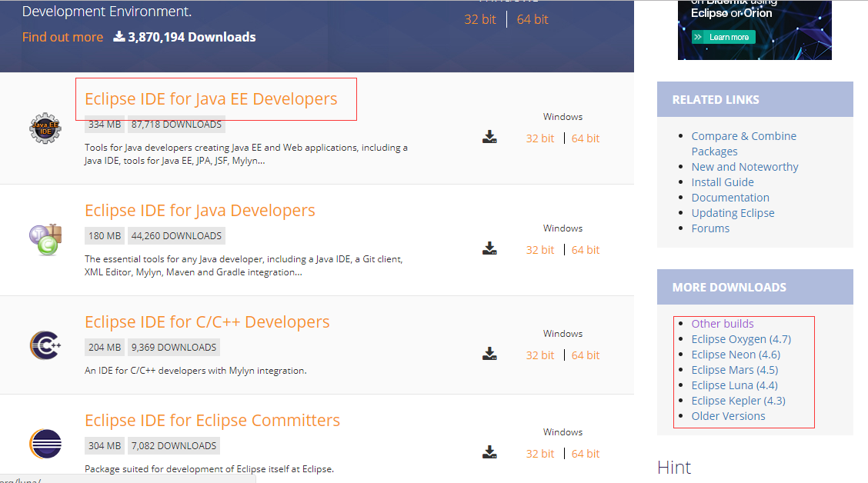Download 64 bit C/C++ Developers package

[585, 355]
